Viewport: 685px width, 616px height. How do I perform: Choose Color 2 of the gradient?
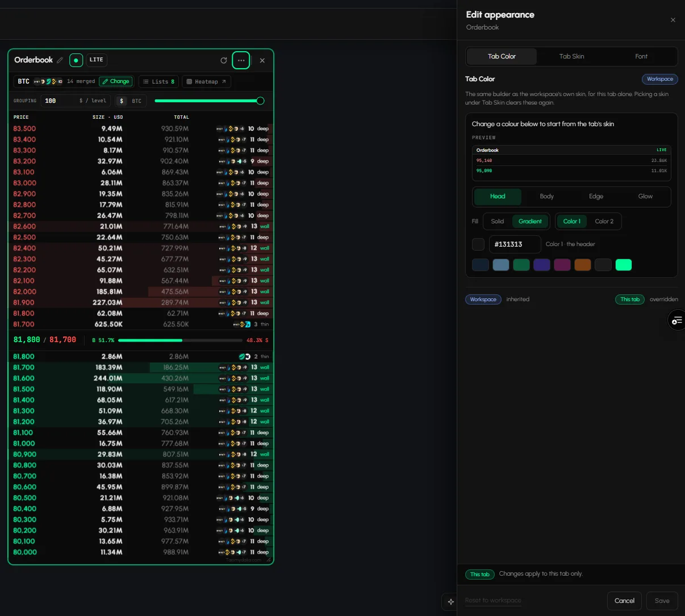pyautogui.click(x=604, y=221)
